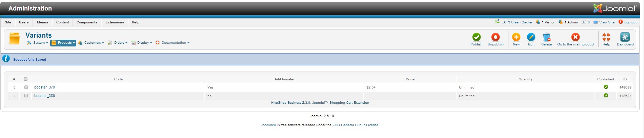Expand the Products dropdown menu

63,43
